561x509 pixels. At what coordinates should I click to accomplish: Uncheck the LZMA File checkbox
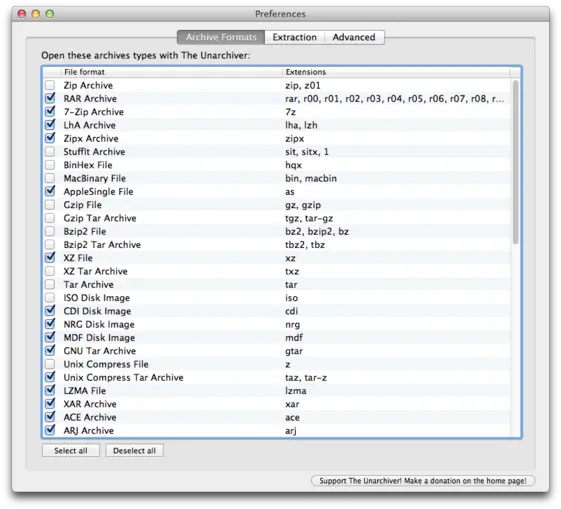click(50, 390)
